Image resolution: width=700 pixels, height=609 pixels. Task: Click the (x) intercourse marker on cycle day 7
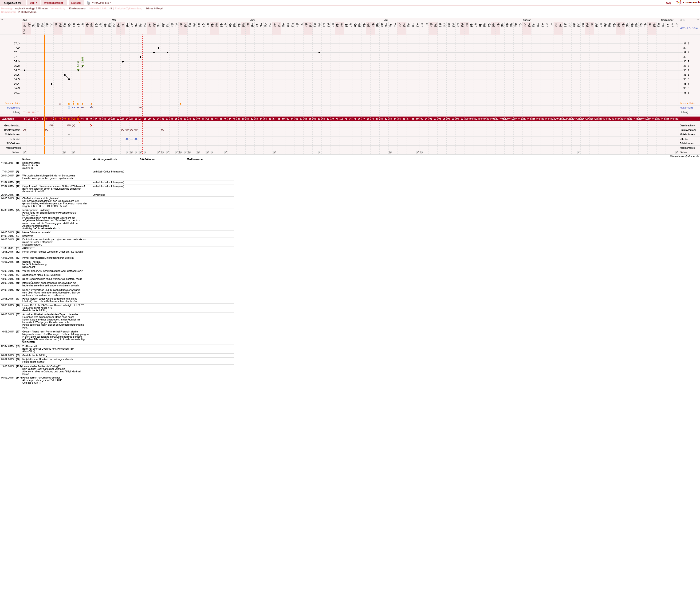point(51,125)
